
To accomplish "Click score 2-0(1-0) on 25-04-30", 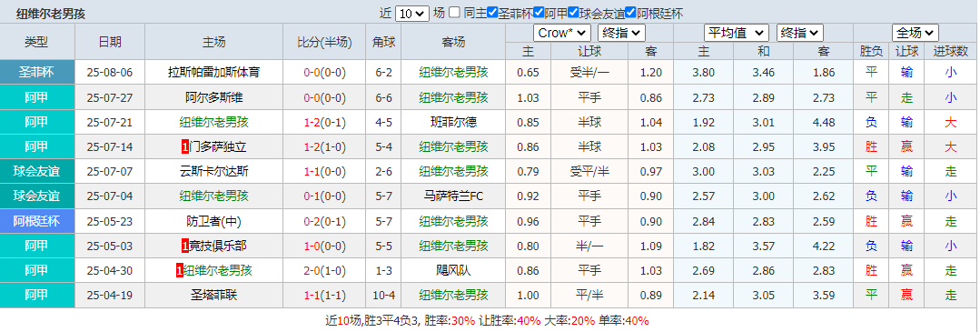I will click(x=324, y=271).
